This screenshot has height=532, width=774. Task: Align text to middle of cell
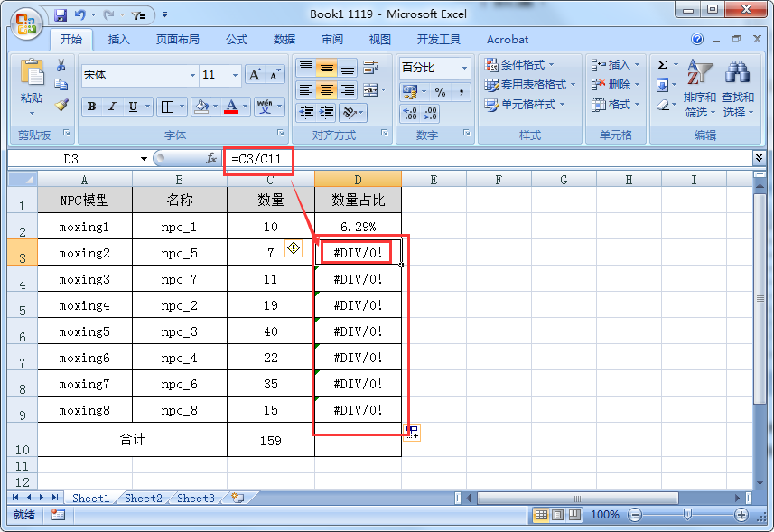pyautogui.click(x=326, y=67)
